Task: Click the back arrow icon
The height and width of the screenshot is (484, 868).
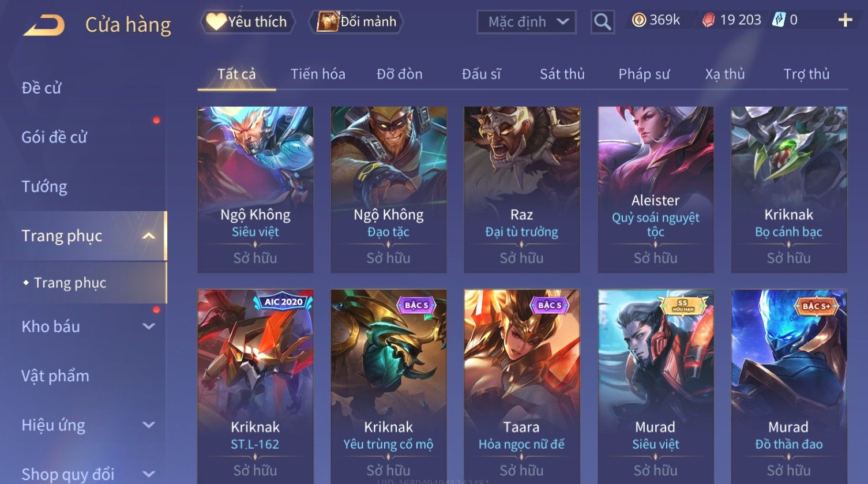Action: [44, 25]
